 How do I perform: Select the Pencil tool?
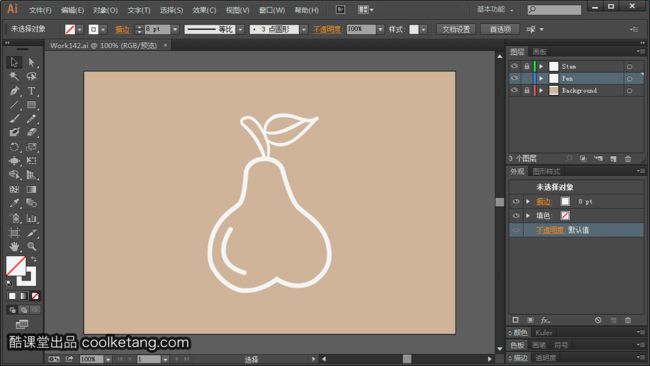[x=32, y=119]
